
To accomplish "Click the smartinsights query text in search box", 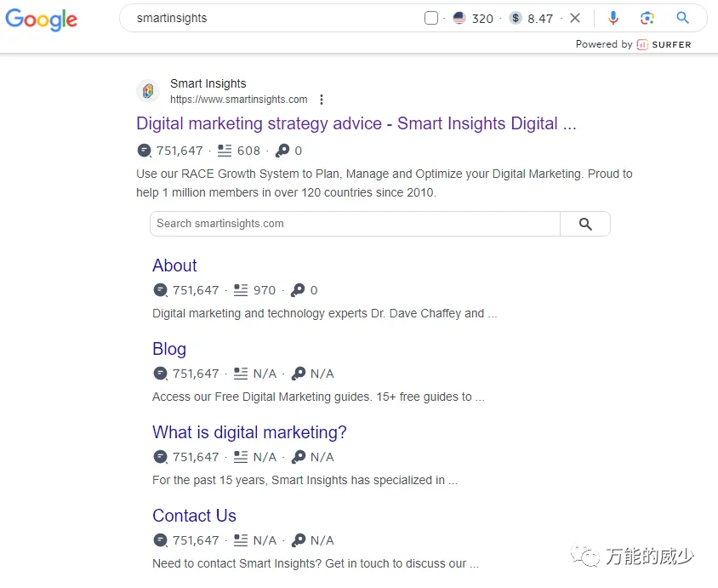I will point(172,19).
